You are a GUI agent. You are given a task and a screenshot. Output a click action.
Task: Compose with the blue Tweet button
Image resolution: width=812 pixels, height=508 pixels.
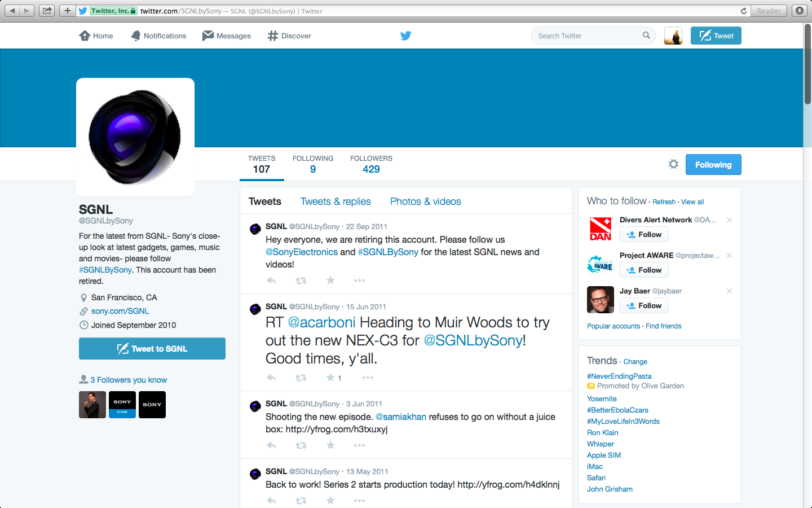(716, 36)
